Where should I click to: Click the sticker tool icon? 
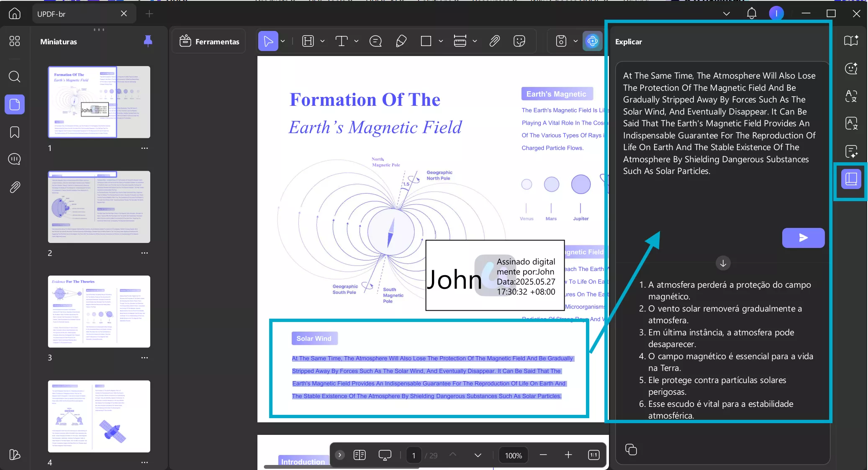pos(519,41)
